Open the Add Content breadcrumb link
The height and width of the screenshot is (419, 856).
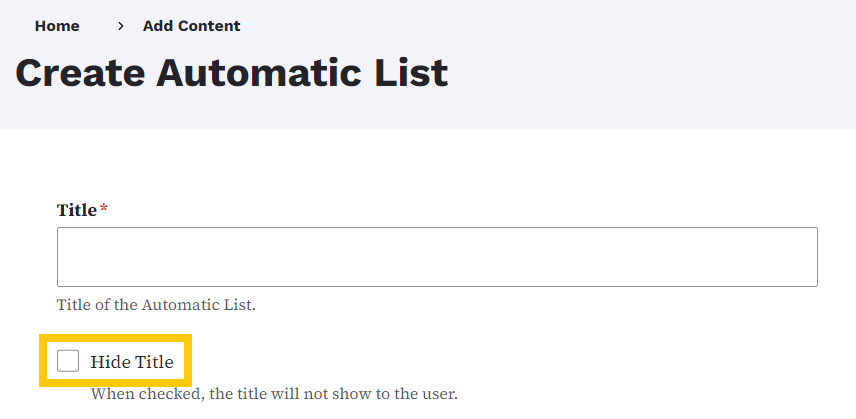(191, 26)
